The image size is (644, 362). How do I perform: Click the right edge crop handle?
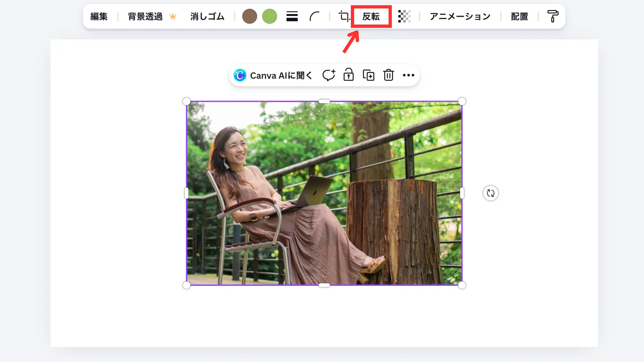coord(462,193)
